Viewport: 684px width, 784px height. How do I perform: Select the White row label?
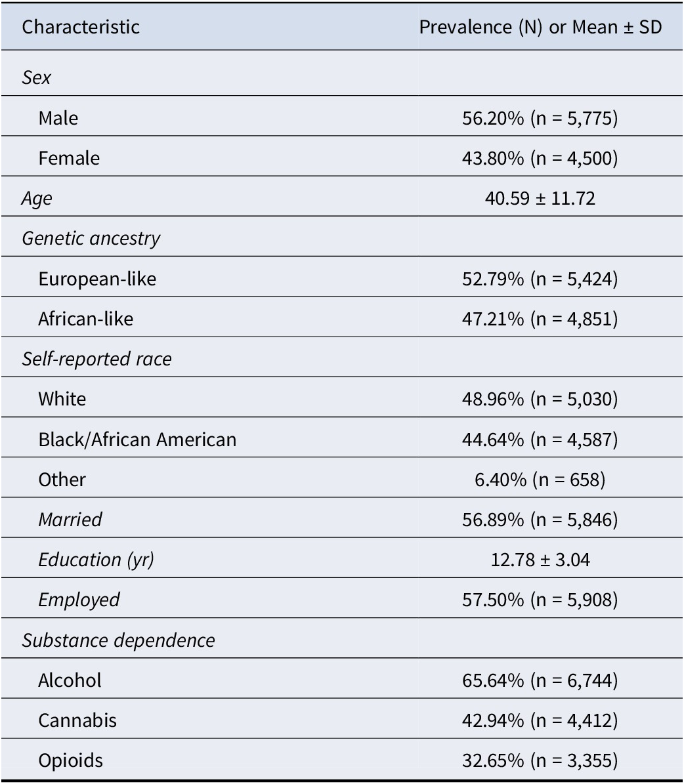point(62,400)
